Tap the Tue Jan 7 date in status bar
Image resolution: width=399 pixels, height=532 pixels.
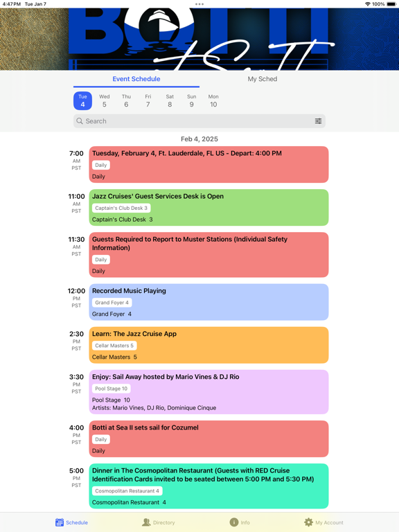coord(35,4)
